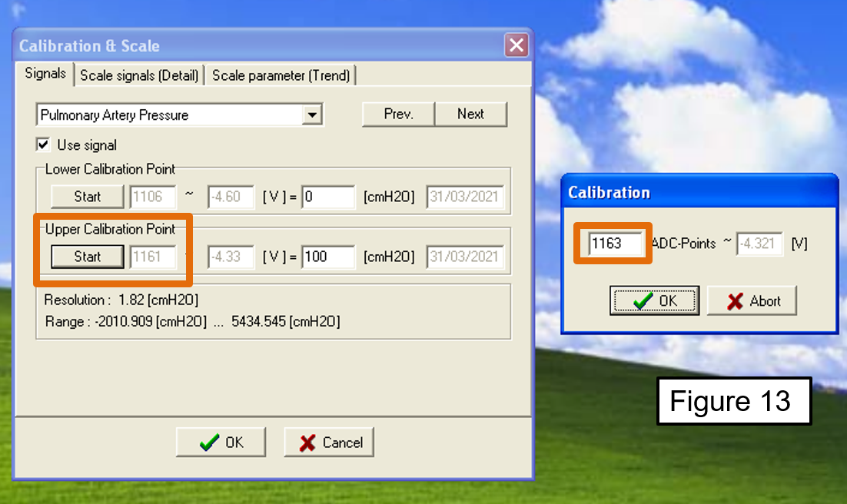847x504 pixels.
Task: Click upper calibration voltage field showing -4.33
Action: [231, 257]
